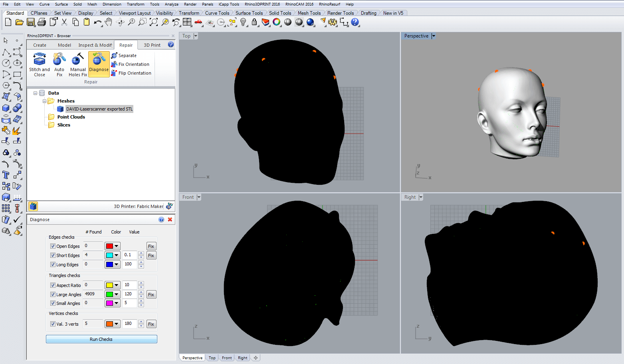The height and width of the screenshot is (364, 624).
Task: Click the Save icon in Standard toolbar
Action: [x=30, y=22]
